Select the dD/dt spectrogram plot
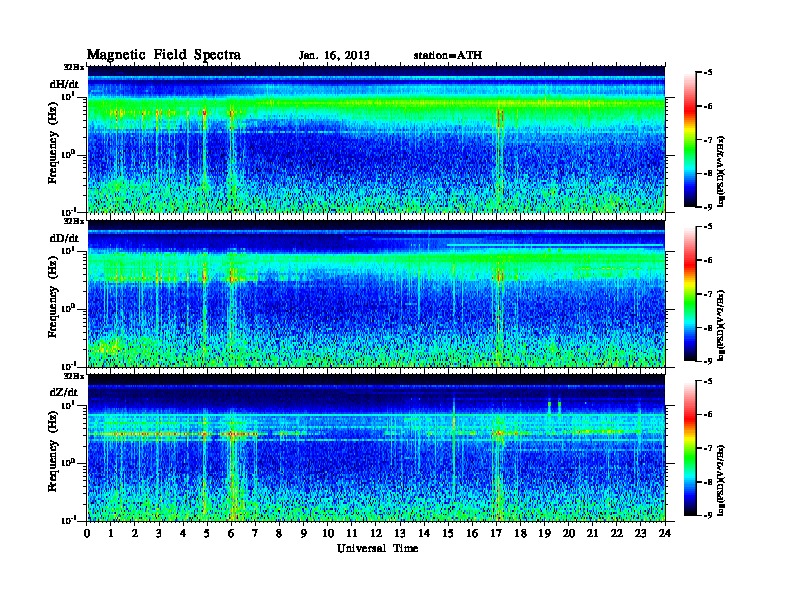Image resolution: width=792 pixels, height=612 pixels. click(x=376, y=293)
